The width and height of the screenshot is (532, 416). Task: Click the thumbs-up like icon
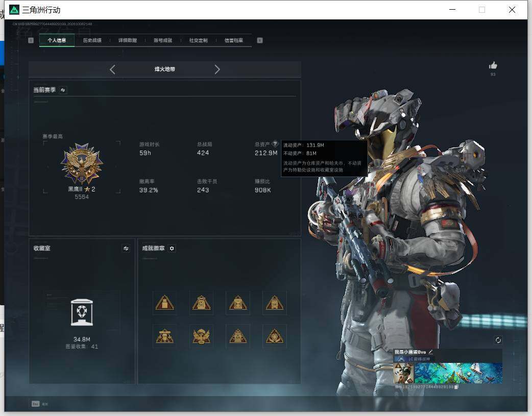pyautogui.click(x=493, y=65)
